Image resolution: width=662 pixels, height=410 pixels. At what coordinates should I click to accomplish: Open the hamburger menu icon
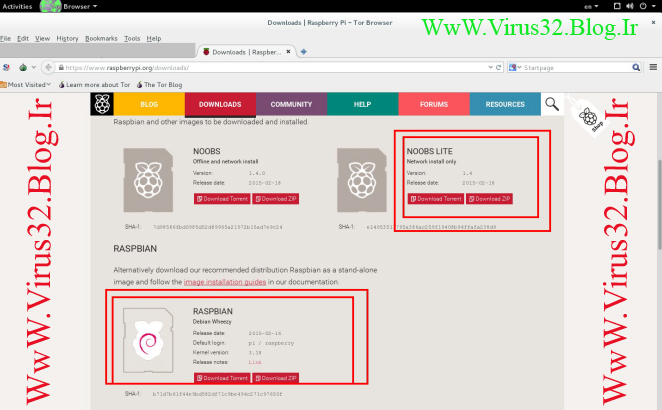click(x=653, y=67)
